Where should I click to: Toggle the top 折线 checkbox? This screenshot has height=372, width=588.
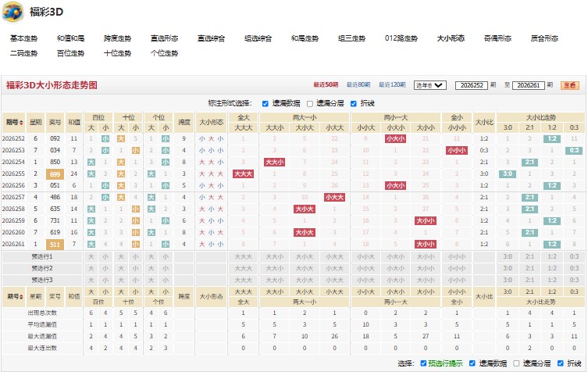tap(353, 104)
